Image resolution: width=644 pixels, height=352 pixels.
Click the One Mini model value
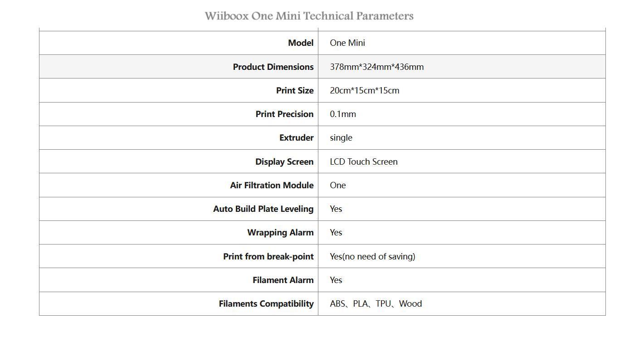pos(347,43)
